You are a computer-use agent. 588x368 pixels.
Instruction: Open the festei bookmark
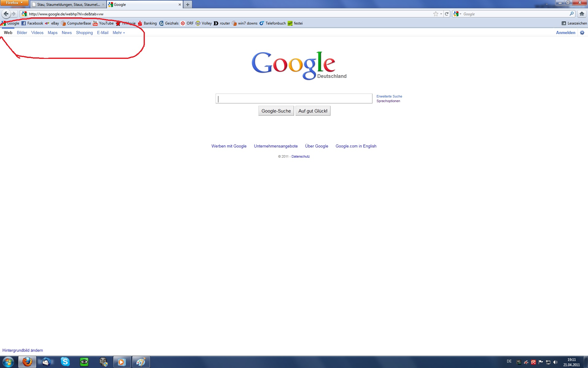click(295, 23)
